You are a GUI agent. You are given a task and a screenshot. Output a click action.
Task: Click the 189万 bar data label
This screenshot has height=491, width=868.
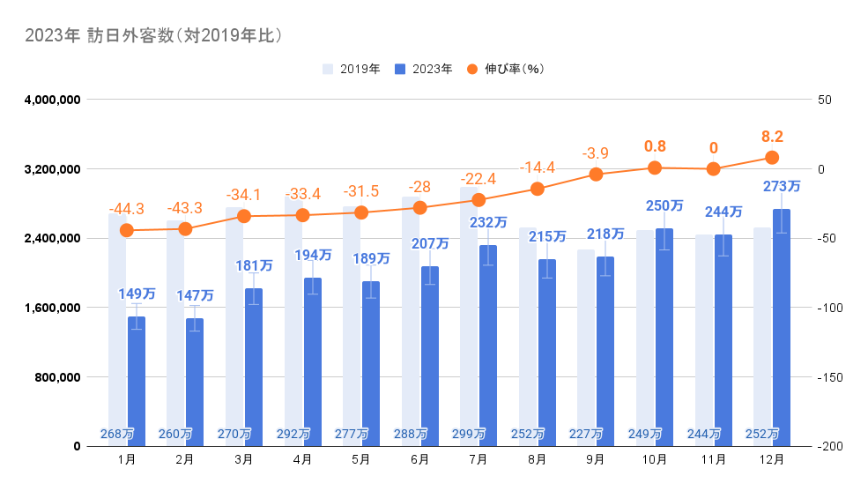pyautogui.click(x=372, y=258)
